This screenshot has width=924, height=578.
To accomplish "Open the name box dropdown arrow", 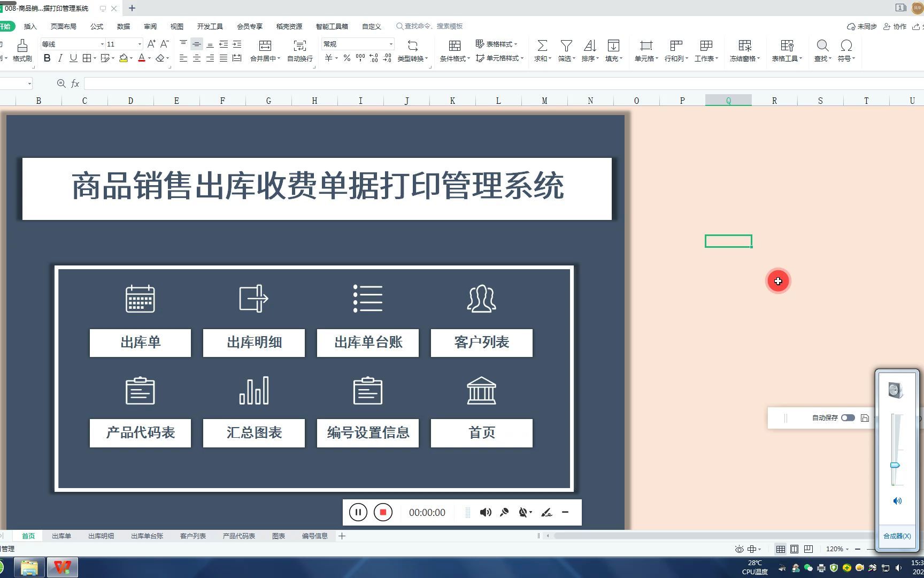I will (x=29, y=83).
